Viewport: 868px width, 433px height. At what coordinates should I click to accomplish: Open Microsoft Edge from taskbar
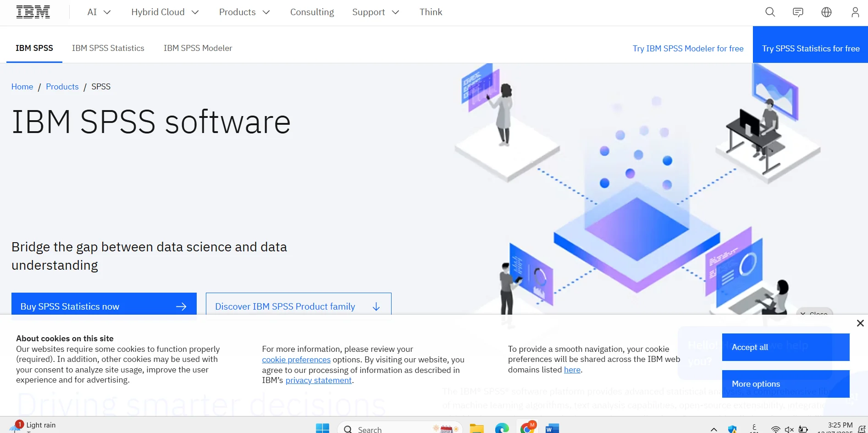click(502, 428)
